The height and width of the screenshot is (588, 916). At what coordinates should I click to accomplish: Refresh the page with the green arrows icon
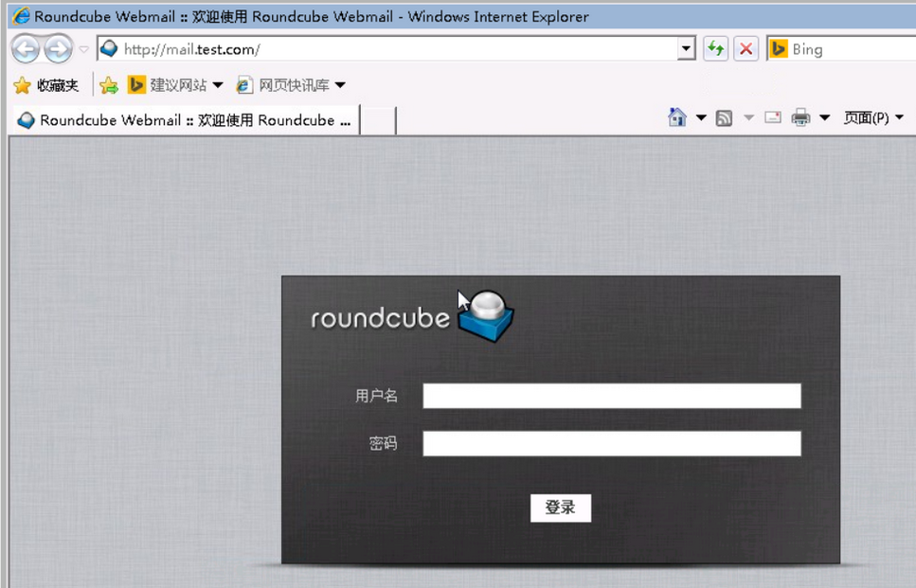(x=715, y=49)
